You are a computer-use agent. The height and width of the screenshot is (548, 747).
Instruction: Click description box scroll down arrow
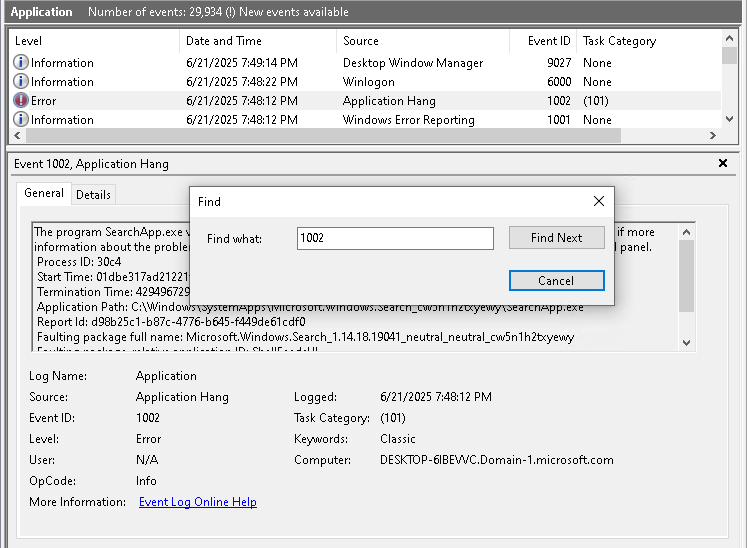click(686, 342)
